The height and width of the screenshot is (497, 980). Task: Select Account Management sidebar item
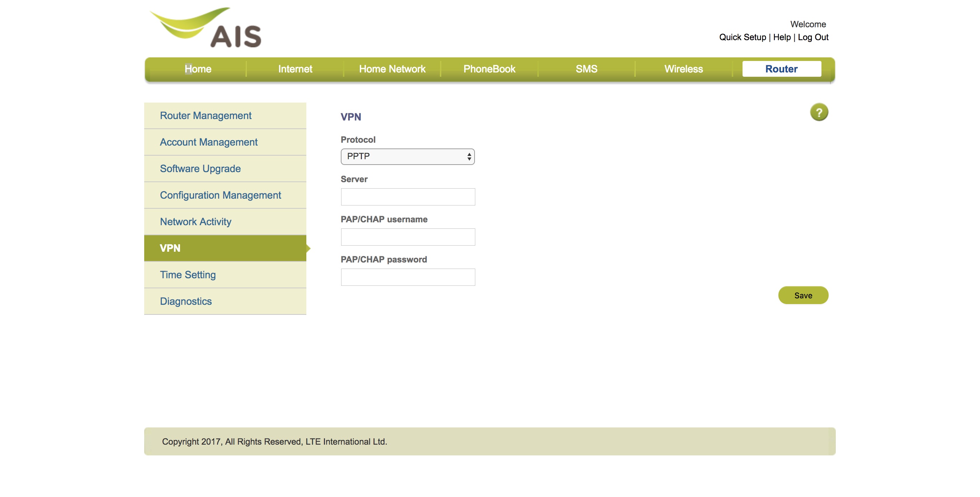click(208, 142)
